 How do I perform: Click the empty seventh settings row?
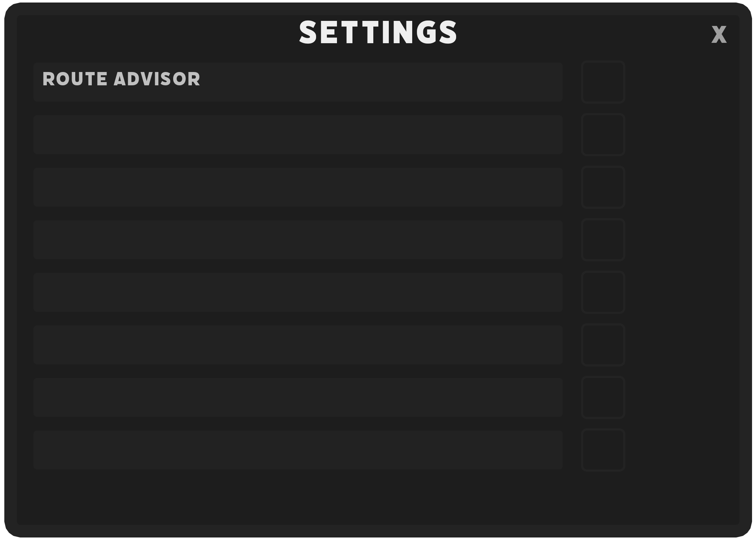tap(298, 397)
